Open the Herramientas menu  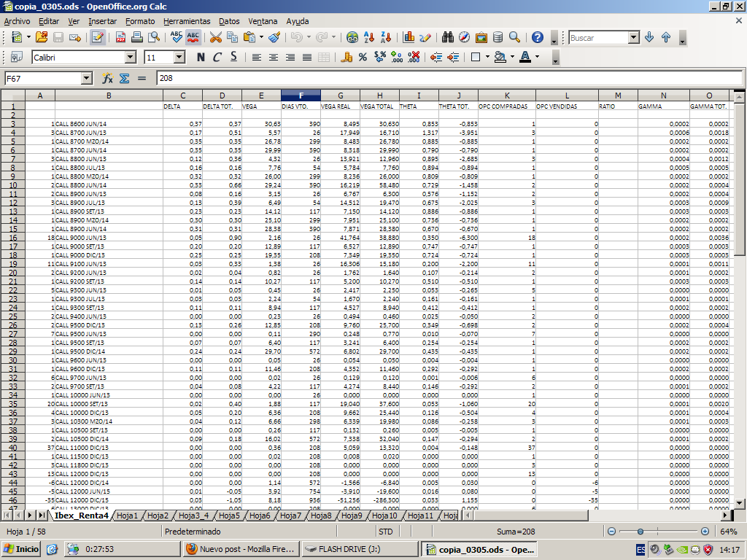tap(187, 21)
